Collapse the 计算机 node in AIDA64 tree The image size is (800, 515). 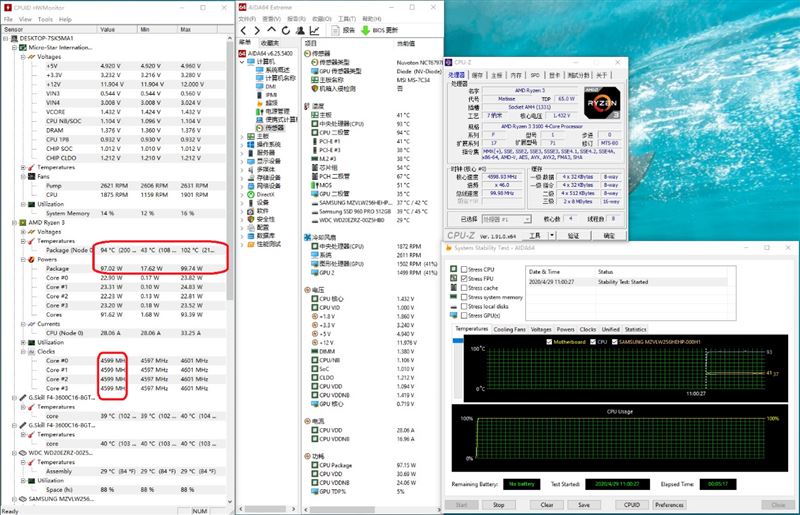(x=242, y=62)
